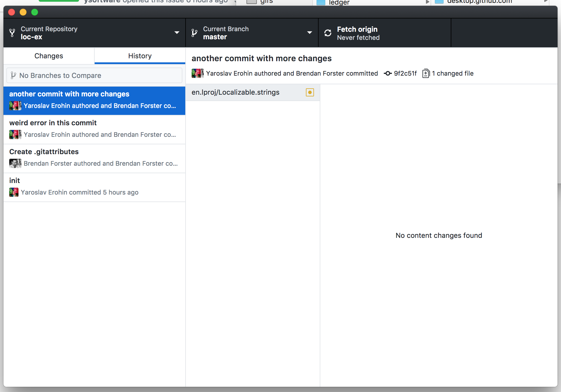Click the commit SHA icon beside 9f2c51f

[x=387, y=74]
